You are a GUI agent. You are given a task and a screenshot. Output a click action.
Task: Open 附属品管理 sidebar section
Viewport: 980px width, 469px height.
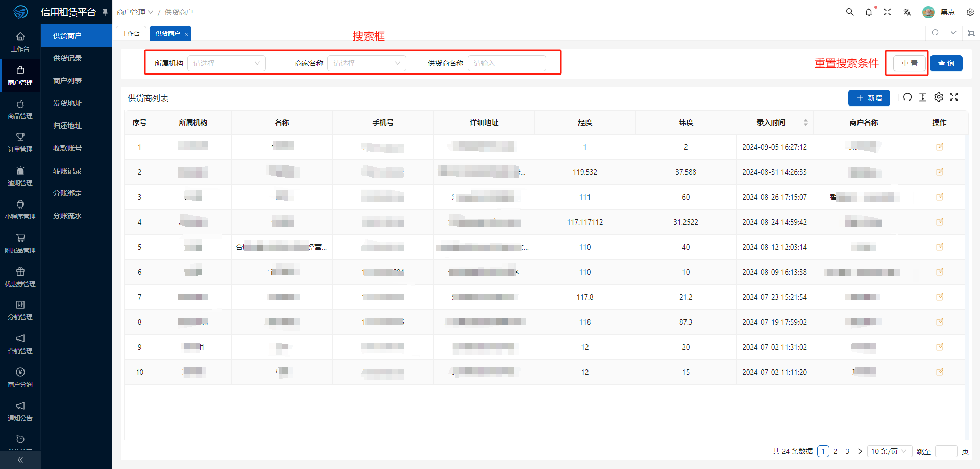point(20,243)
